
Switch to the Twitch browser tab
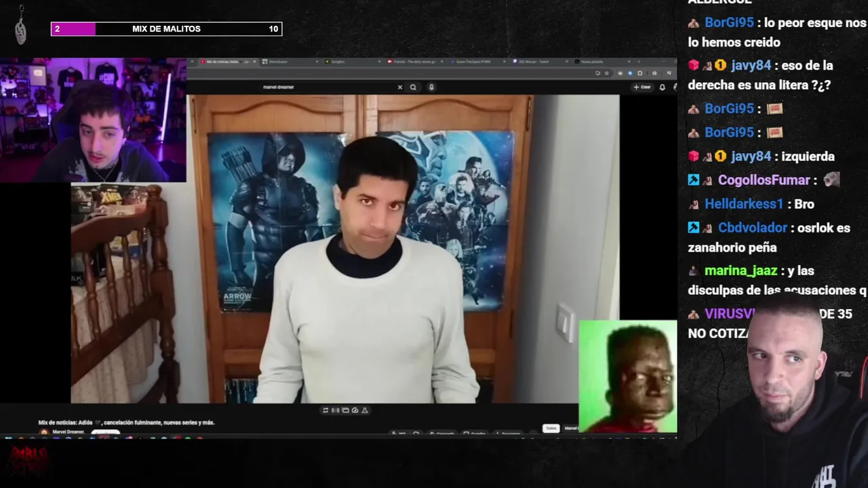(x=540, y=62)
